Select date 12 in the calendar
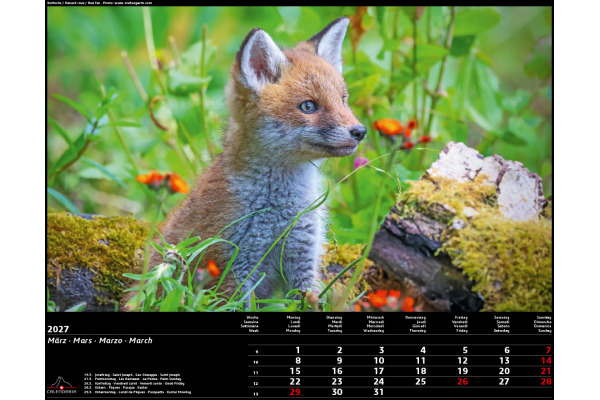600x400 pixels. [463, 361]
